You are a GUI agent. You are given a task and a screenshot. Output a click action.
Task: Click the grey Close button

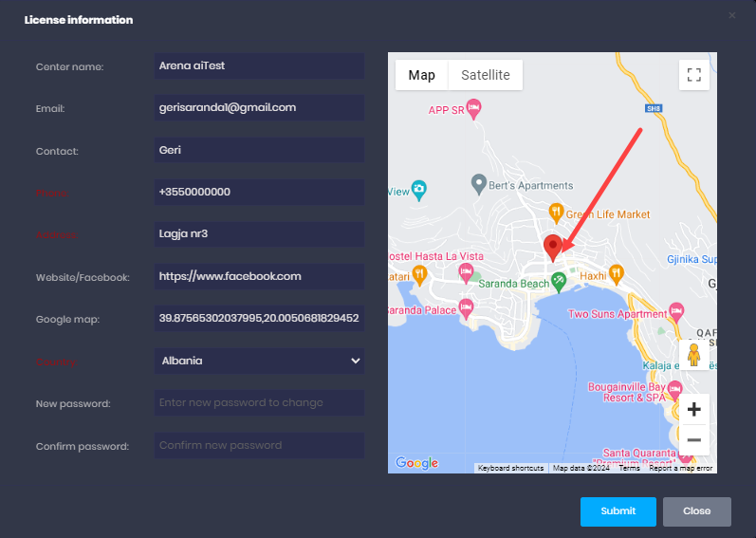pos(696,511)
